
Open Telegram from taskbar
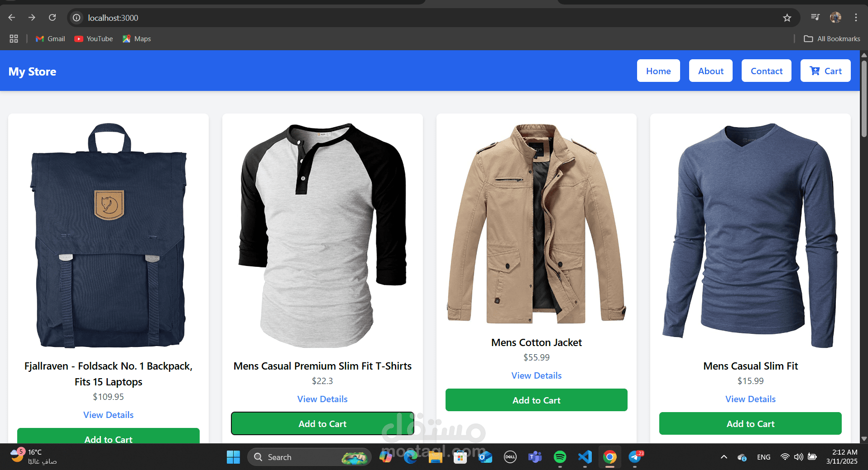635,457
